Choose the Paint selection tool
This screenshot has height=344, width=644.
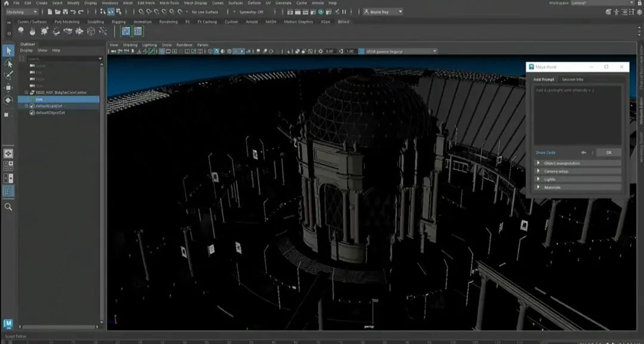pos(8,76)
